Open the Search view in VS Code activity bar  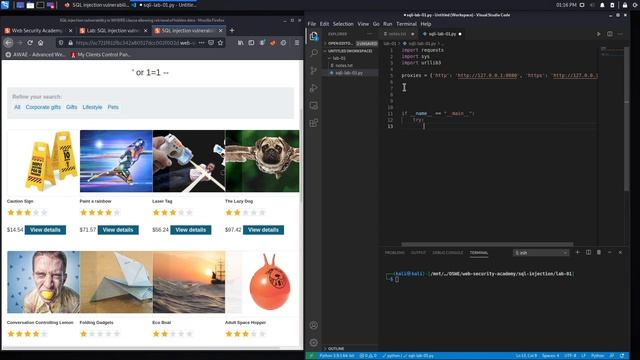[x=313, y=53]
